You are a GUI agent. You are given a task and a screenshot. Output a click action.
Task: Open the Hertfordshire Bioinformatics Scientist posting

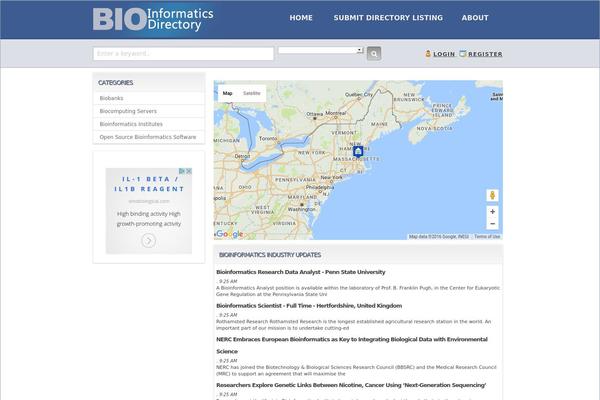click(309, 306)
